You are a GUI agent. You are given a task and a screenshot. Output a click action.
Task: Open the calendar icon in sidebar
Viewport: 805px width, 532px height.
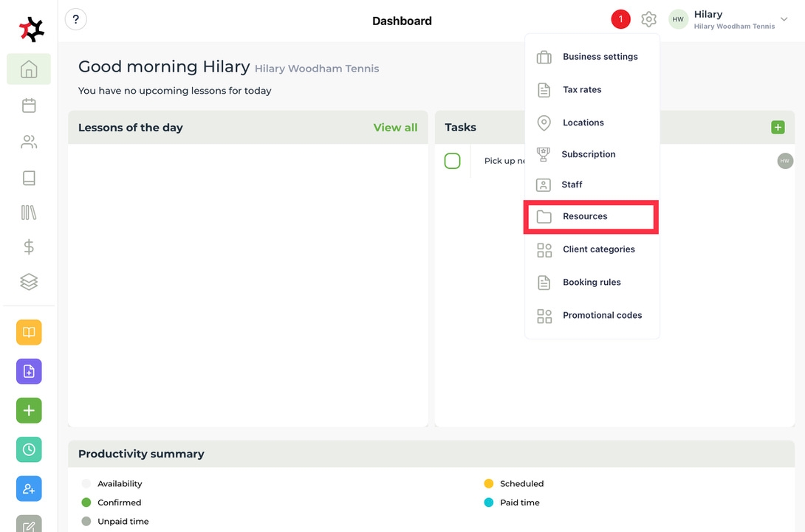pyautogui.click(x=29, y=106)
